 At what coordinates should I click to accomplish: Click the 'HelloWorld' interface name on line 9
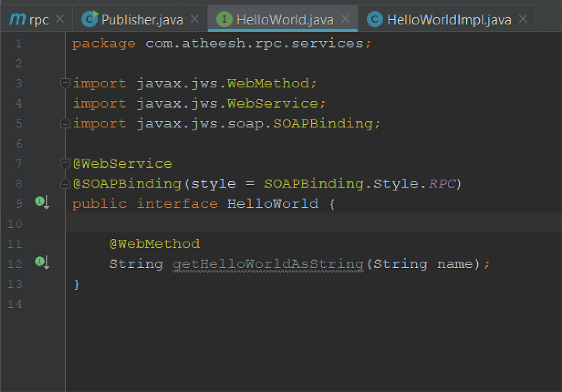click(273, 204)
